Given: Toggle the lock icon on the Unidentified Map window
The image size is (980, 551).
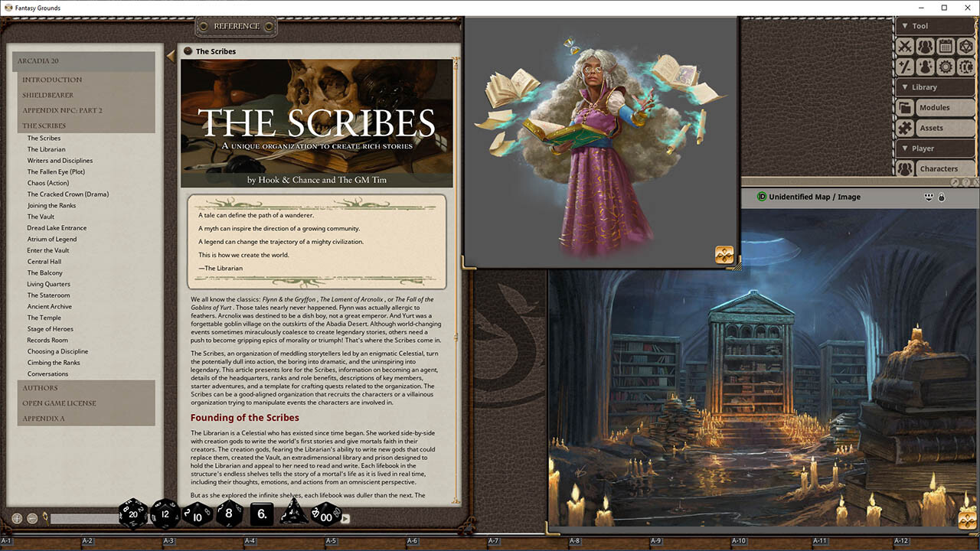Looking at the screenshot, I should click(942, 197).
